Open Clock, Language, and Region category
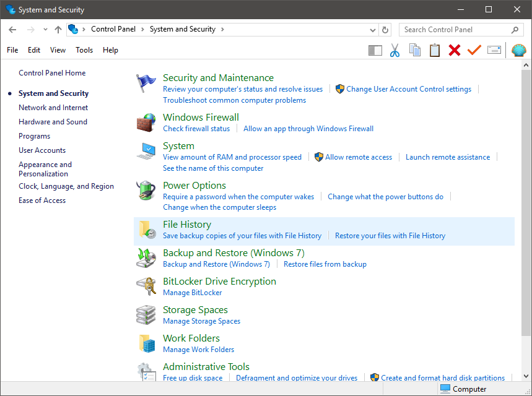Image resolution: width=532 pixels, height=396 pixels. point(66,186)
